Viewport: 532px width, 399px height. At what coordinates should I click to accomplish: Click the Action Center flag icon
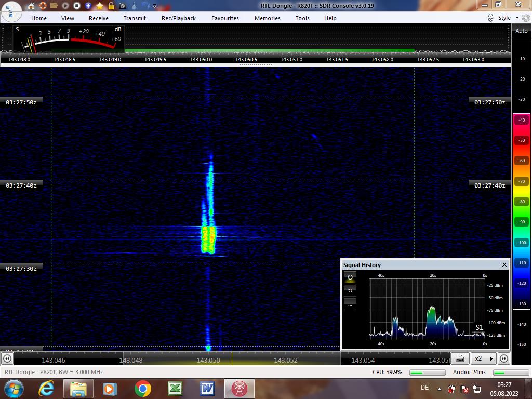coord(464,389)
